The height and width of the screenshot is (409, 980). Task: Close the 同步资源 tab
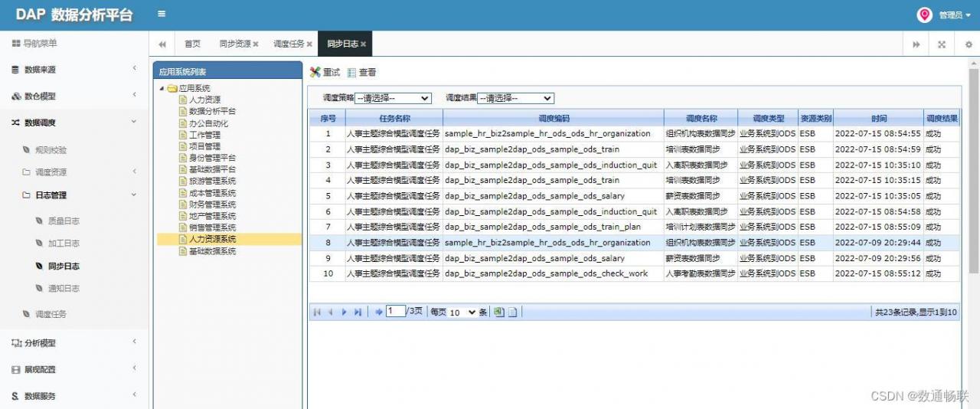[256, 44]
